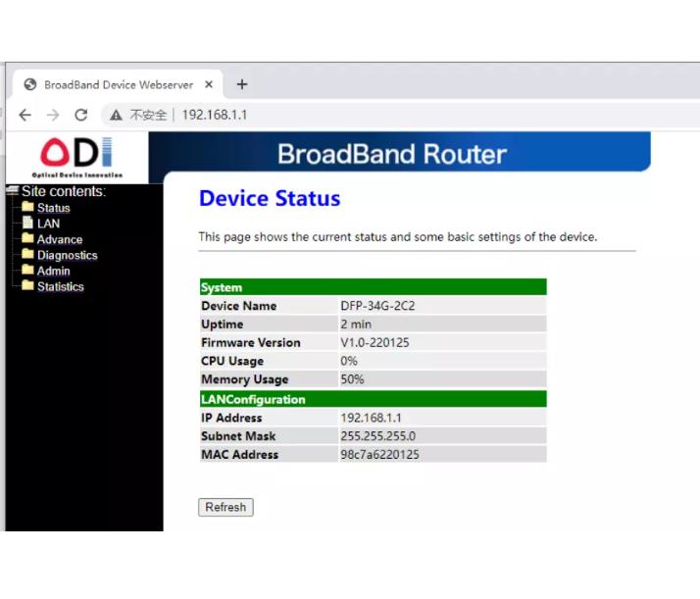Reload the page with the refresh icon
Image resolution: width=700 pixels, height=599 pixels.
tap(80, 115)
